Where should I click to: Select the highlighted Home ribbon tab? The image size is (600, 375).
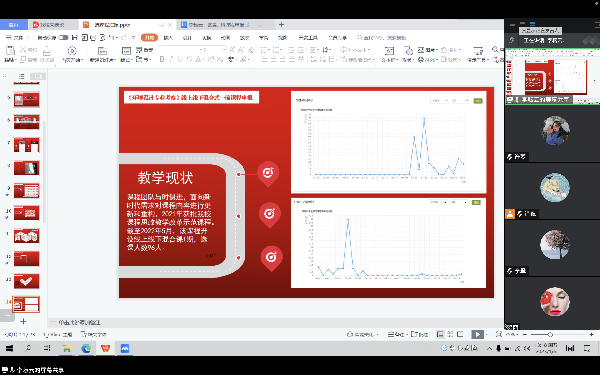(x=149, y=38)
